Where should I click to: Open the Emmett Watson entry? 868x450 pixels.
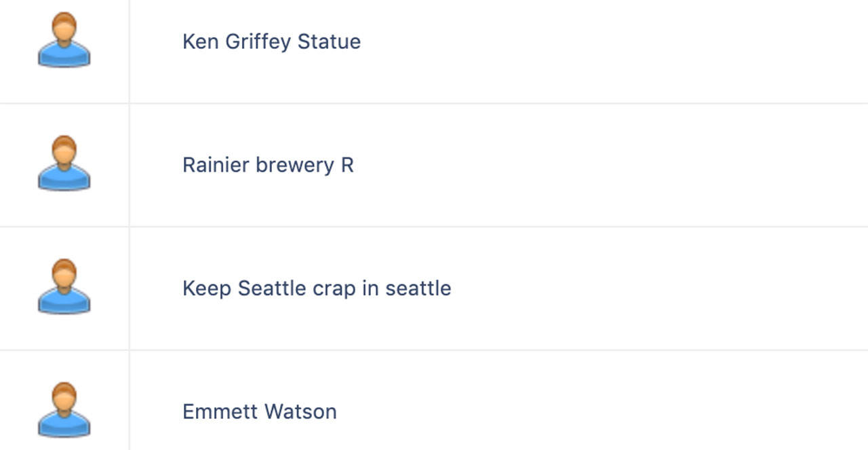pos(260,411)
